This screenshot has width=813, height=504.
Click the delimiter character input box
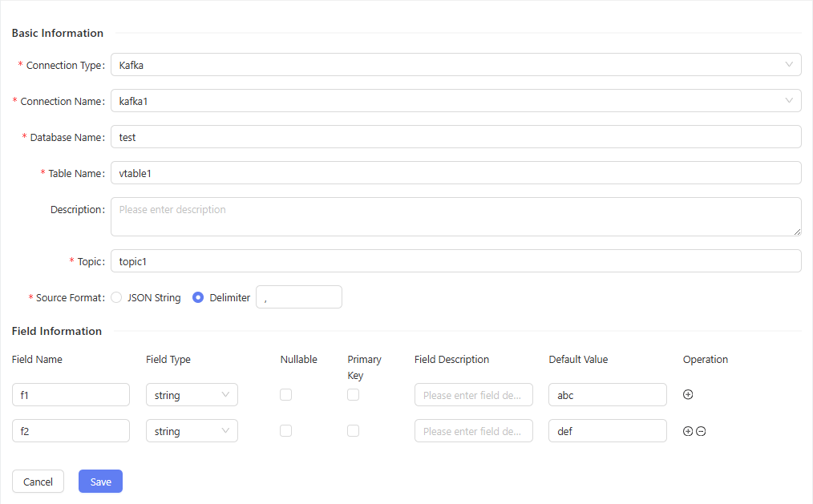click(298, 297)
